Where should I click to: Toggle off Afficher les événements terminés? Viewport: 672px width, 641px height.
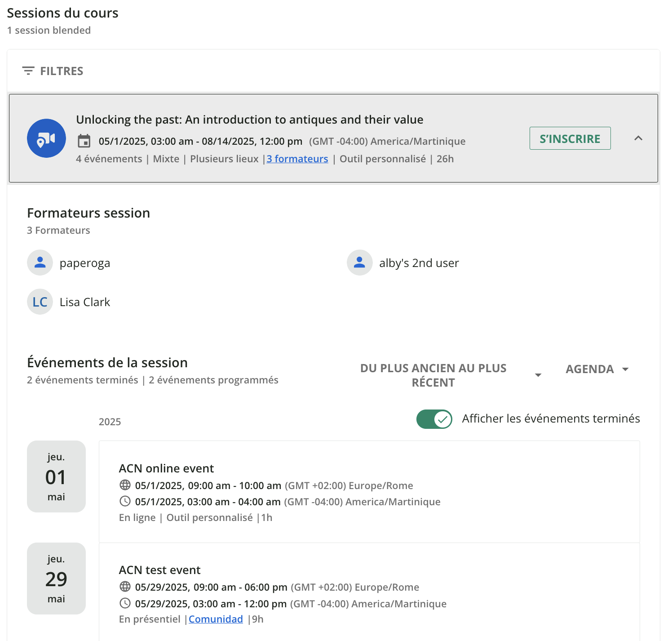pyautogui.click(x=434, y=419)
